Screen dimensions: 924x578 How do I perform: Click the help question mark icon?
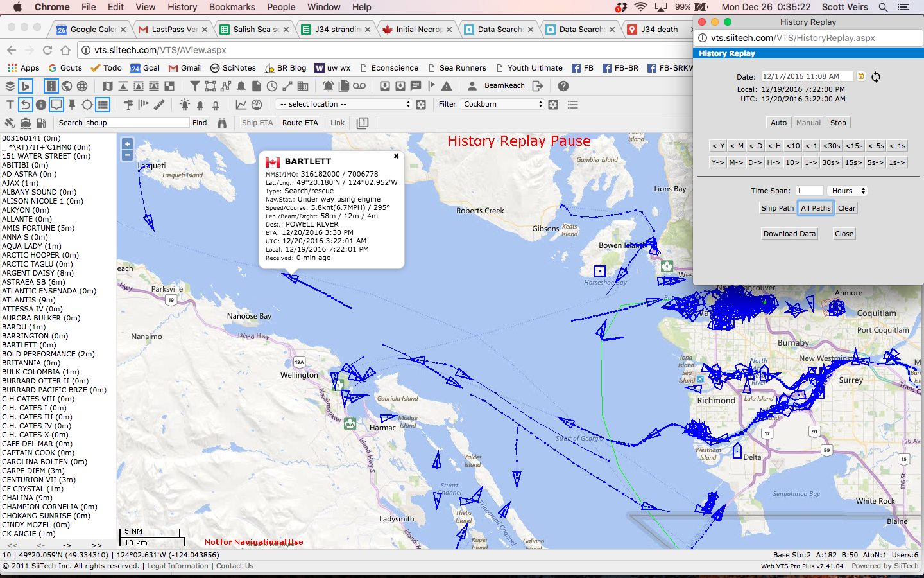pyautogui.click(x=563, y=86)
